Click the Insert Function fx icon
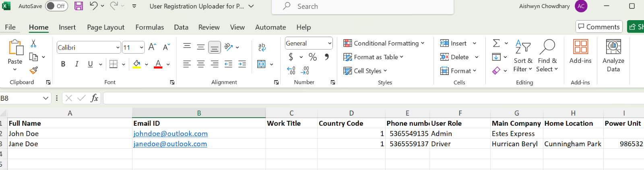The width and height of the screenshot is (644, 170). pyautogui.click(x=94, y=98)
